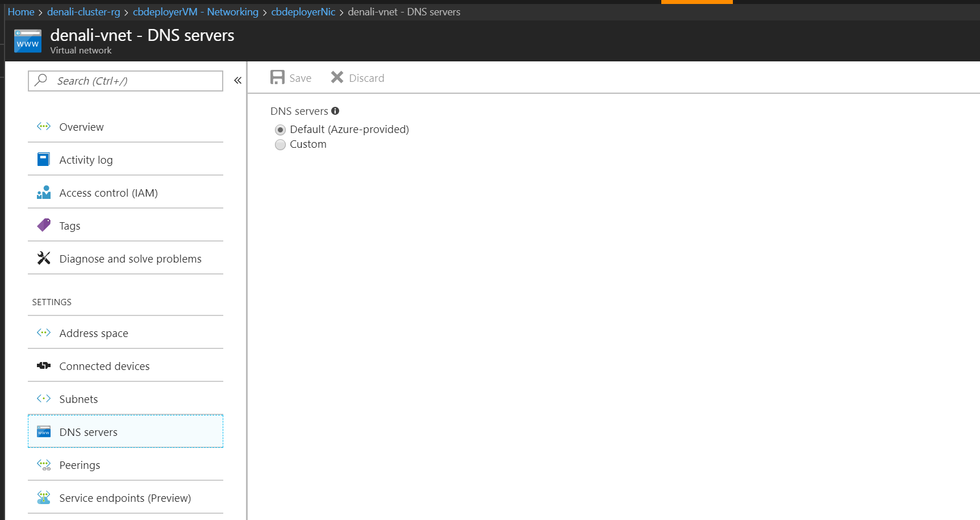
Task: Click the purple Tags icon
Action: point(44,225)
